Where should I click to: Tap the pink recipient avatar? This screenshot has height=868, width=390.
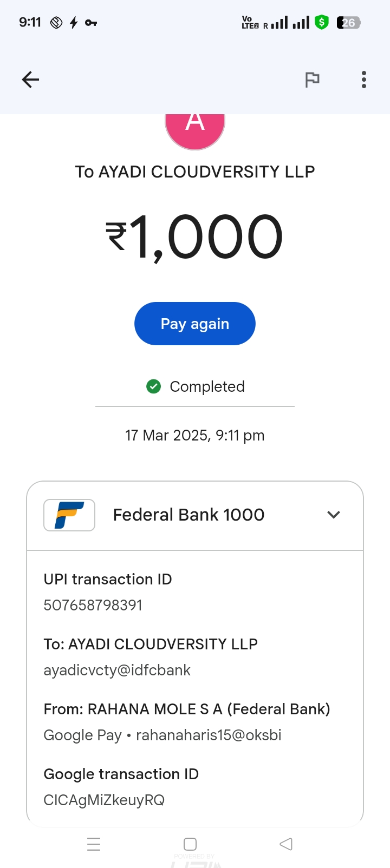click(195, 129)
